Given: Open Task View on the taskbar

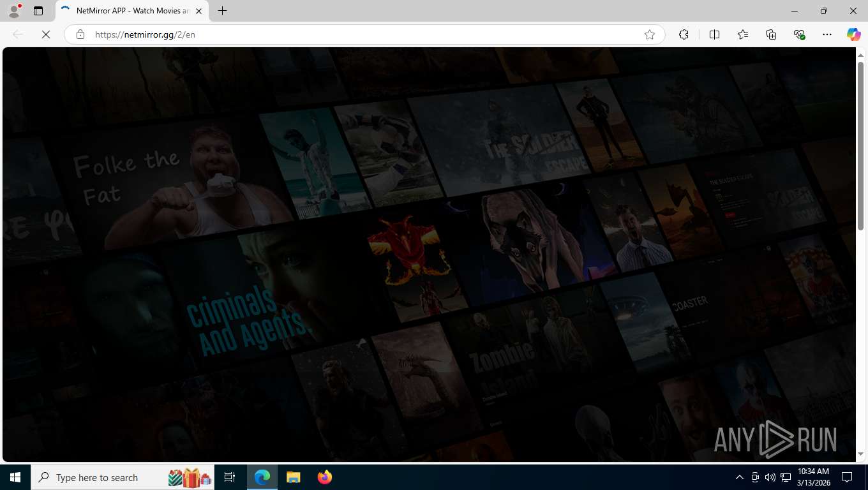Looking at the screenshot, I should (230, 477).
